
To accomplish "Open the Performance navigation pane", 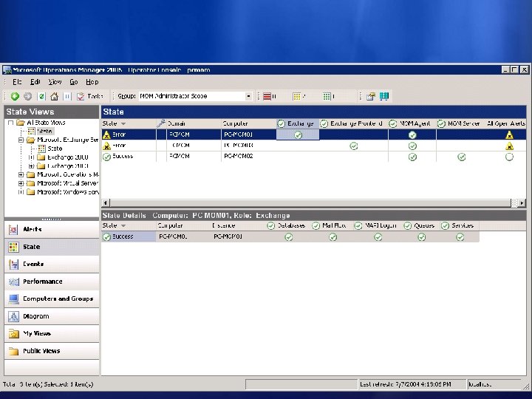I will (x=52, y=282).
